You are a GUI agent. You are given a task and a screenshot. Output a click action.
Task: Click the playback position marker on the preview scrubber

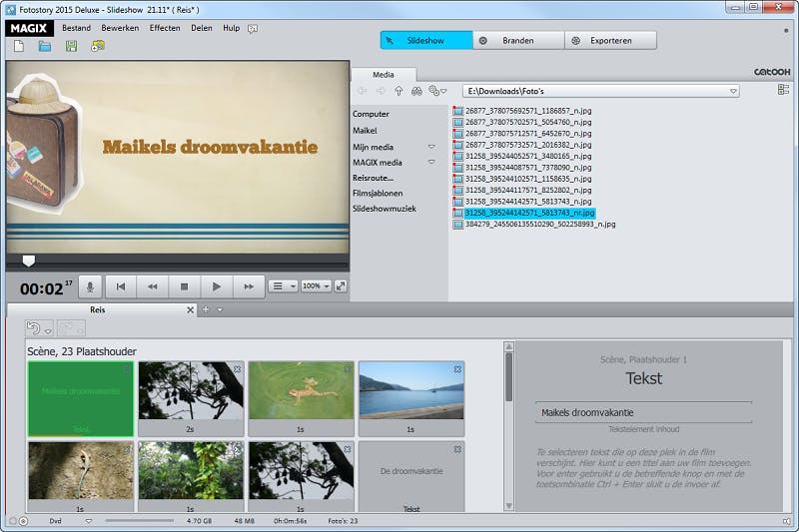pyautogui.click(x=29, y=261)
